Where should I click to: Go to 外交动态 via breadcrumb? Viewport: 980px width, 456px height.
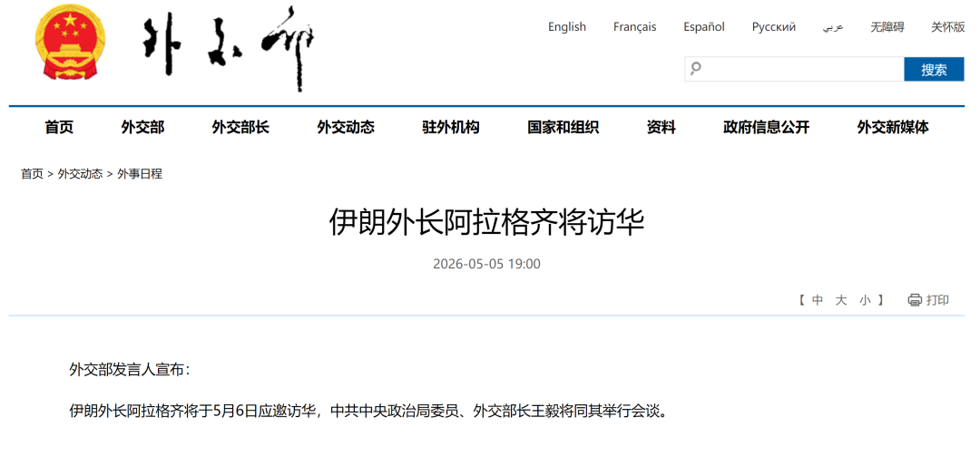coord(80,174)
